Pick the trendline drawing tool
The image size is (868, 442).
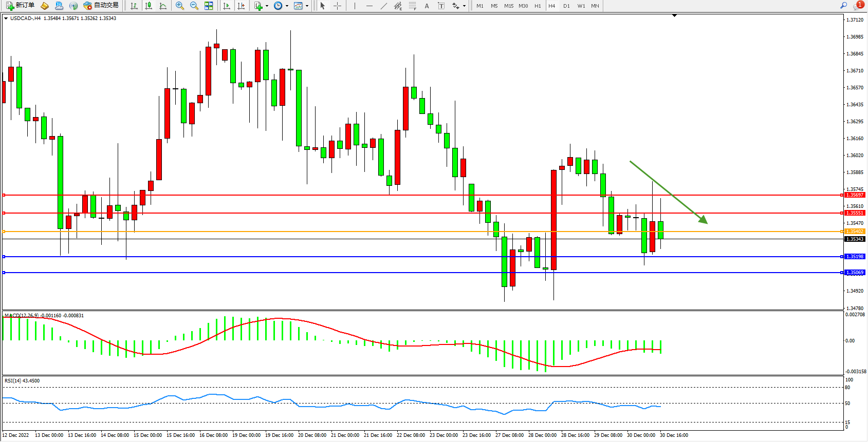tap(384, 6)
